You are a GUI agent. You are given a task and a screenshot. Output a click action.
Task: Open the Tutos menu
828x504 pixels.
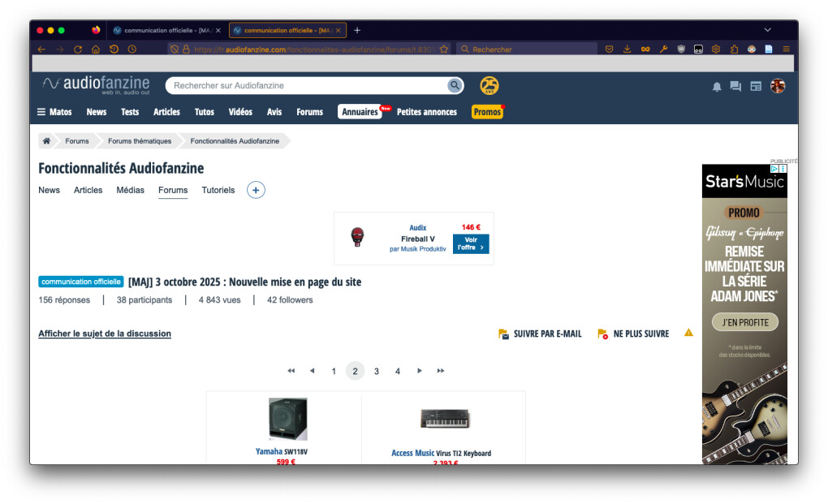205,112
